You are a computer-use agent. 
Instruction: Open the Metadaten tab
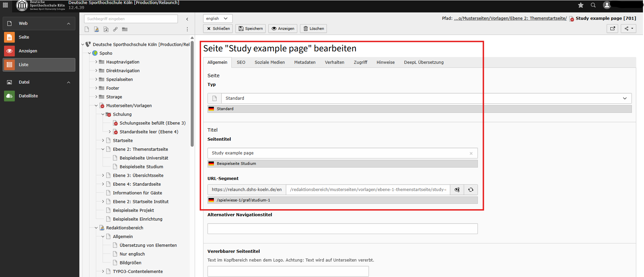305,62
